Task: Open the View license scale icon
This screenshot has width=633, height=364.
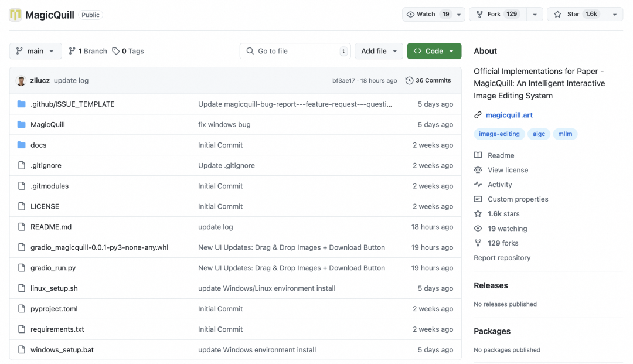Action: click(x=478, y=170)
